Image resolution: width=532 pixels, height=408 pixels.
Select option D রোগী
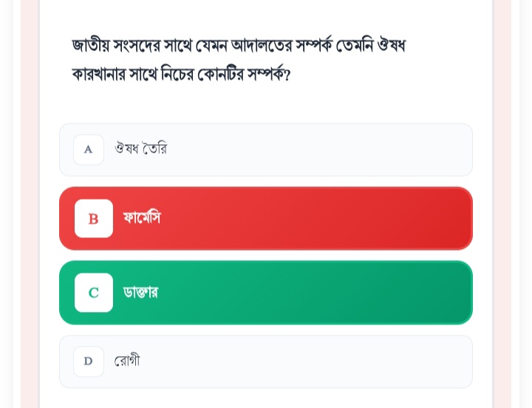(265, 361)
